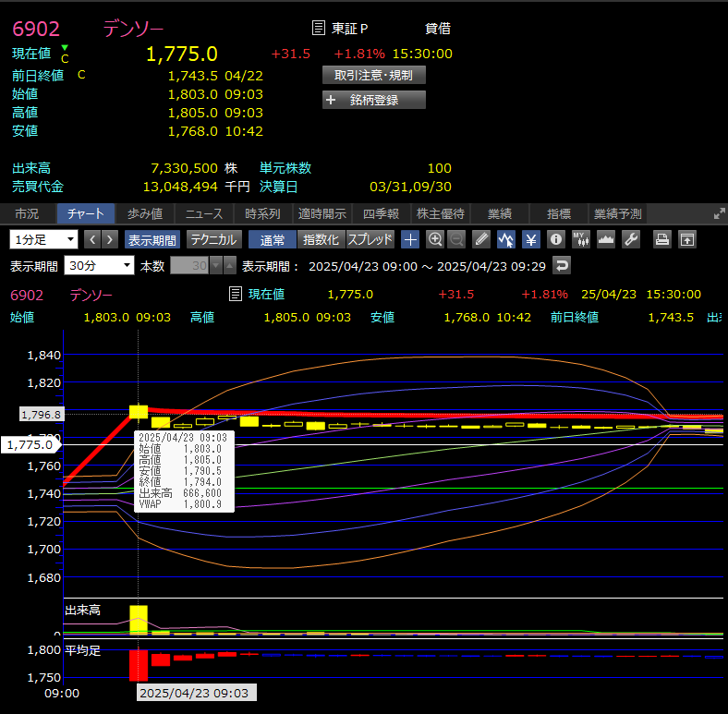728x714 pixels.
Task: Open the chart info icon
Action: (x=556, y=240)
